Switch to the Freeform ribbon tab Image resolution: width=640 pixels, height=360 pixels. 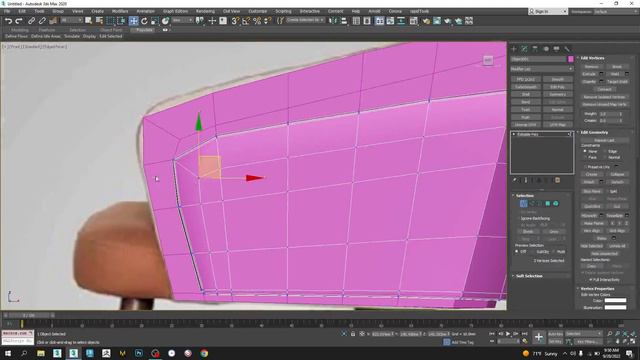click(47, 30)
